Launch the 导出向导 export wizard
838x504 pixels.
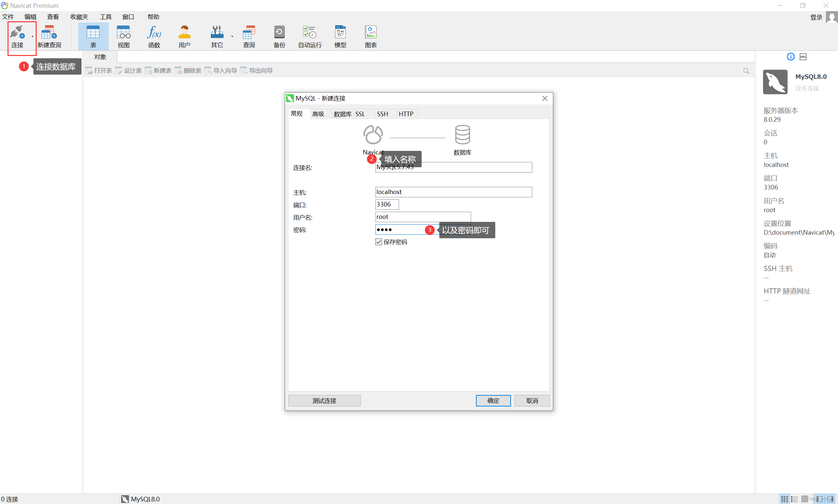pos(256,70)
